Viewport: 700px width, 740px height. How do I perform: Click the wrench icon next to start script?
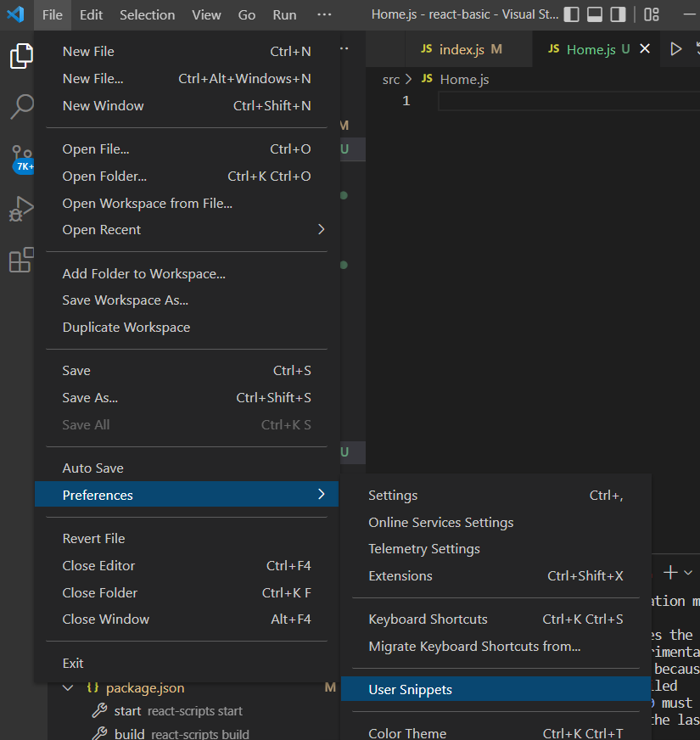[99, 710]
